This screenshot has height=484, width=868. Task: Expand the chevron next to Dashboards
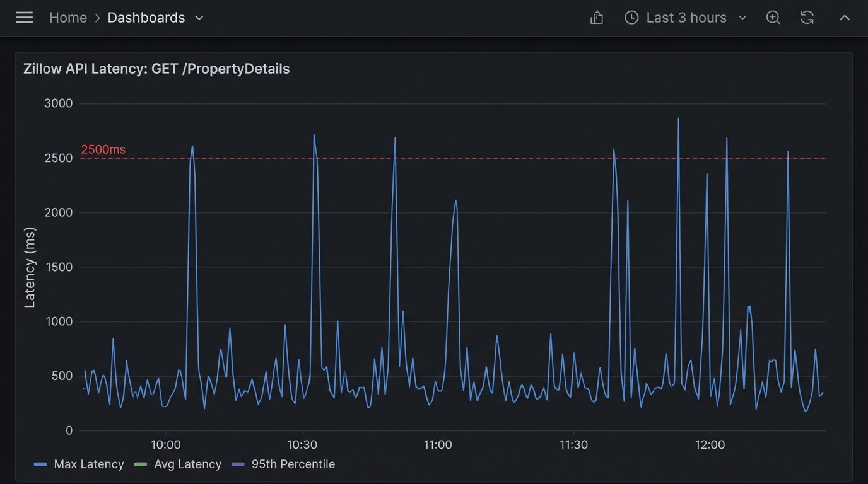[x=199, y=18]
